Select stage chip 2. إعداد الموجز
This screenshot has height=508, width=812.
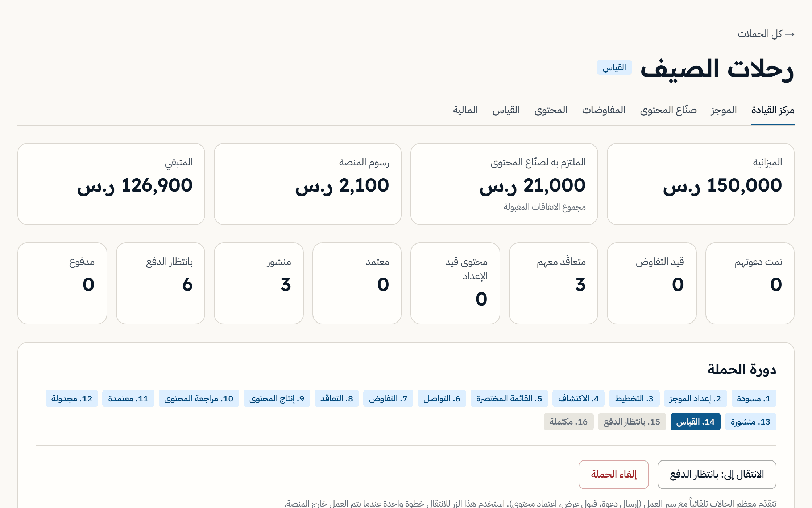(x=695, y=399)
